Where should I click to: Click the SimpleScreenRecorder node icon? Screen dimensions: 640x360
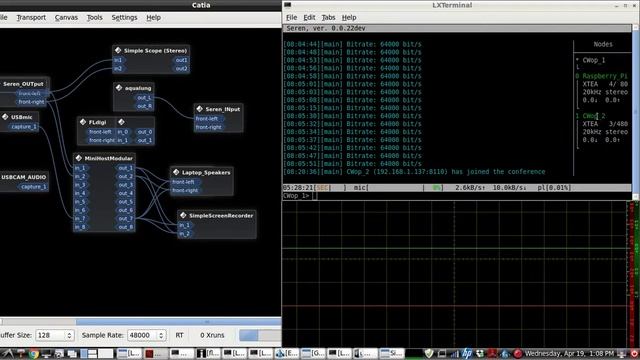coord(183,215)
